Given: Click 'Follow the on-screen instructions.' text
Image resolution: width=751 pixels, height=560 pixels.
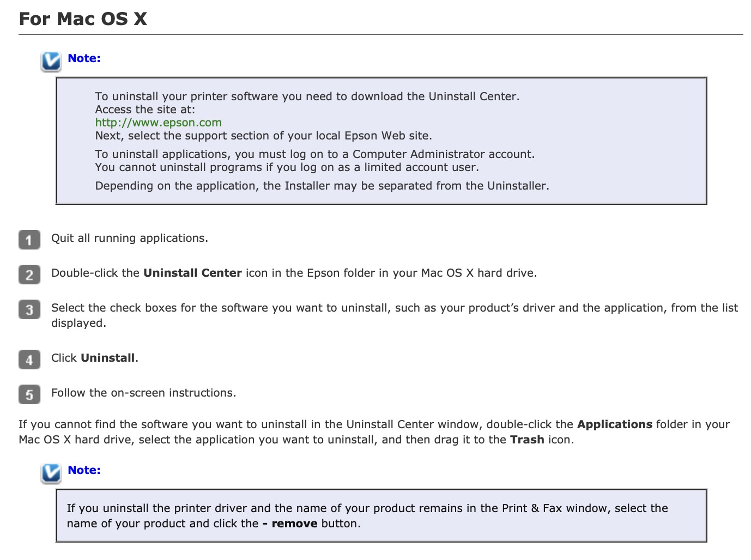Looking at the screenshot, I should pos(144,393).
